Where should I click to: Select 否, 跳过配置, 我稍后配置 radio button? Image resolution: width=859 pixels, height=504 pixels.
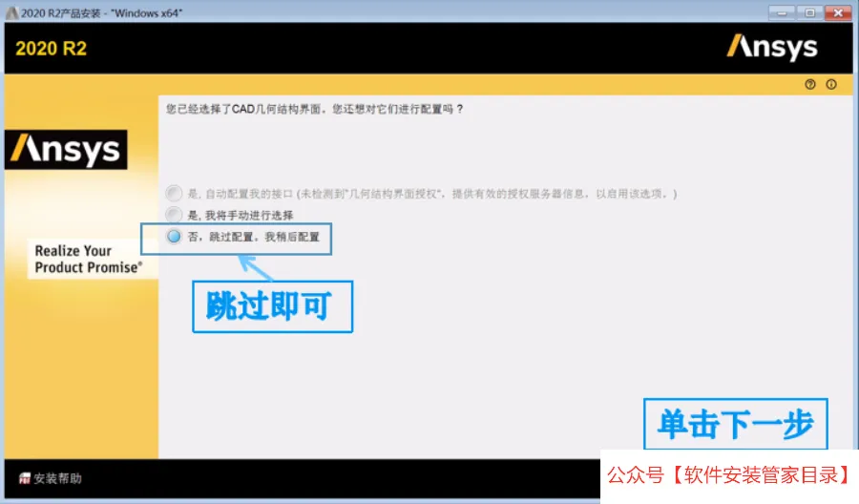click(x=175, y=237)
